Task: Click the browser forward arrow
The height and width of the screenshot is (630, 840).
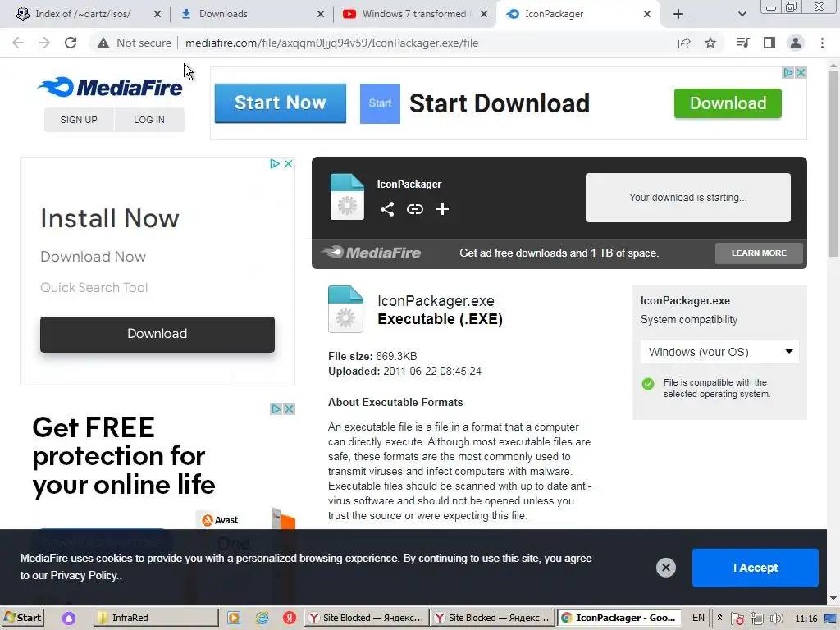Action: (44, 43)
